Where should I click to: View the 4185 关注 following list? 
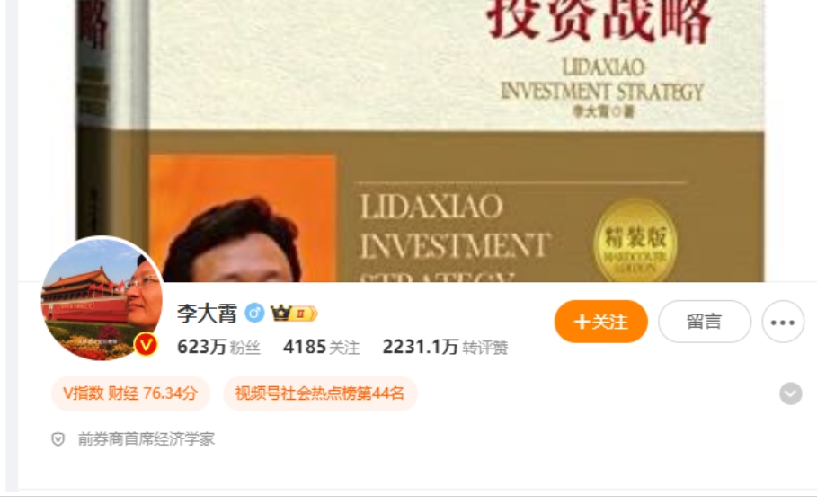321,347
